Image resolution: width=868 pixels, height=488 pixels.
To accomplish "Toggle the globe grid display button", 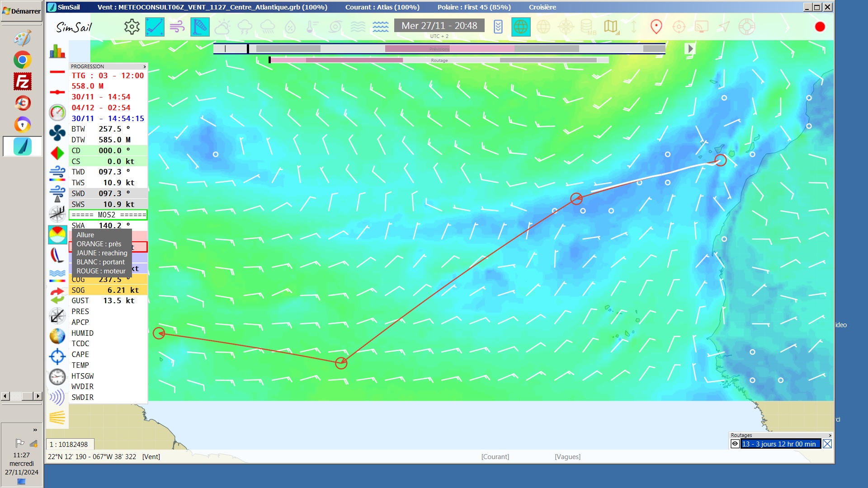I will tap(520, 27).
